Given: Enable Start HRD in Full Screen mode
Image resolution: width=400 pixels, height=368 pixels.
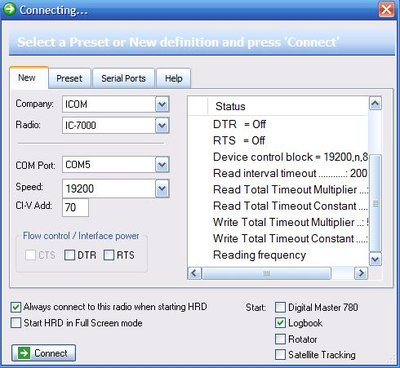Looking at the screenshot, I should pyautogui.click(x=16, y=323).
